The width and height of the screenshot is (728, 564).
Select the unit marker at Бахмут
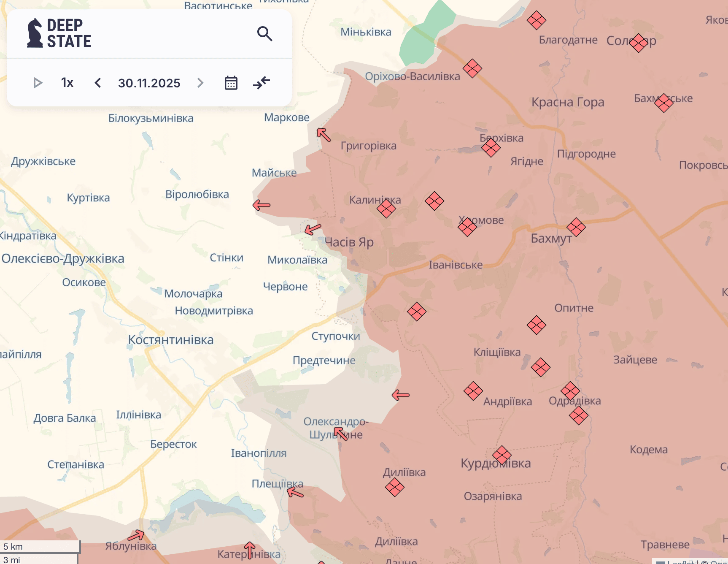[576, 227]
